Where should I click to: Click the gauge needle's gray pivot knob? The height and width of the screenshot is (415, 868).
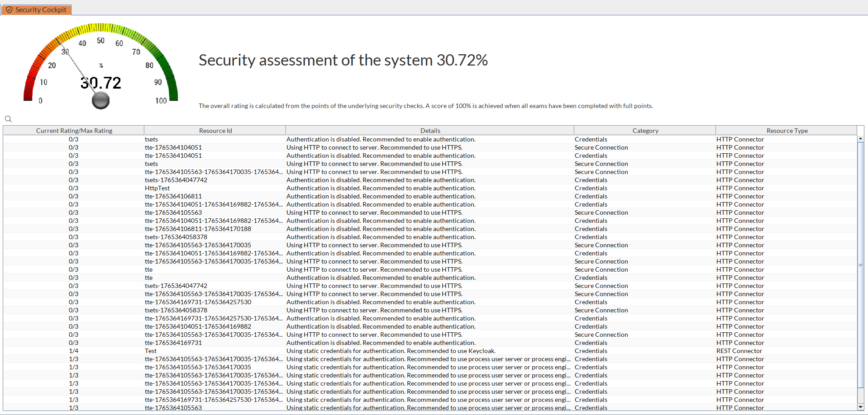[x=100, y=100]
